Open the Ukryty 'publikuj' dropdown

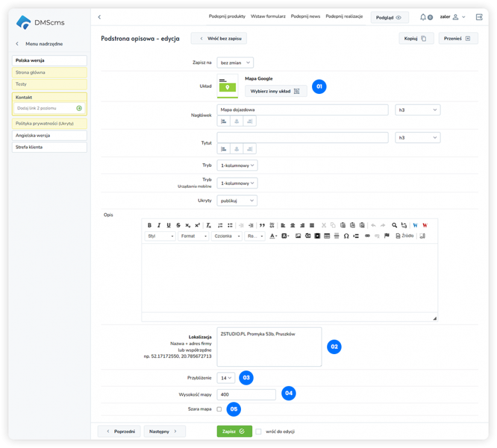tap(236, 201)
